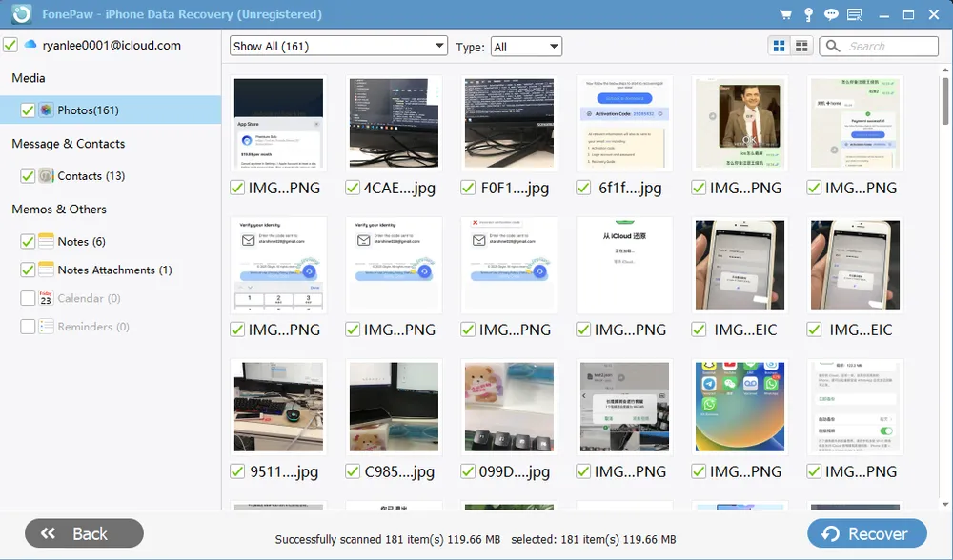Switch to small thumbnail list view
Screen dimensions: 953x560
(x=801, y=46)
